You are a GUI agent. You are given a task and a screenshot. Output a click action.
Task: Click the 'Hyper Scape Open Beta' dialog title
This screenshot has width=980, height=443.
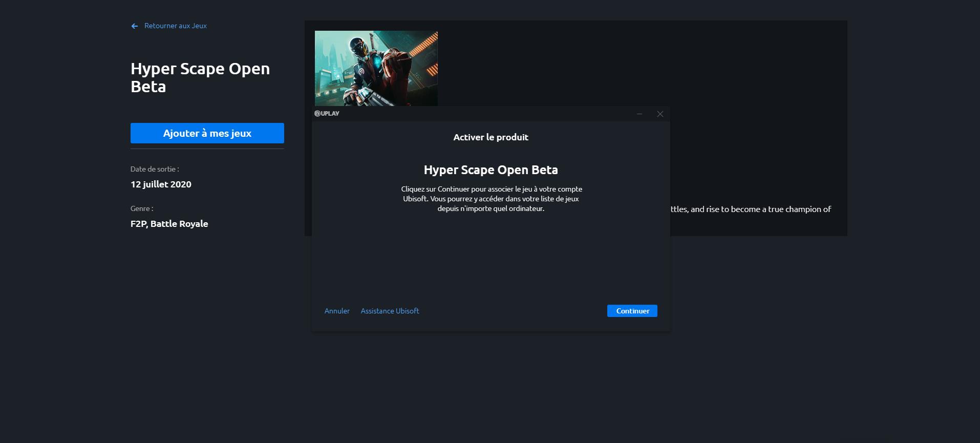pos(491,170)
